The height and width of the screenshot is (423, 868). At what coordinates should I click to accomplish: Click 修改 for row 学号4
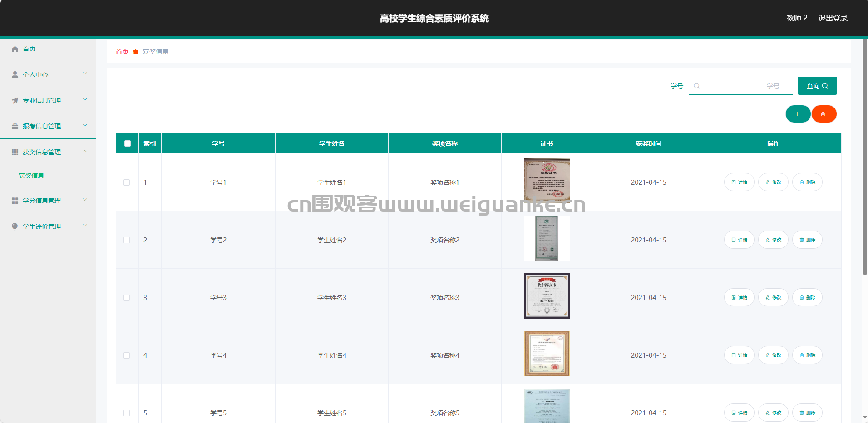pos(773,355)
